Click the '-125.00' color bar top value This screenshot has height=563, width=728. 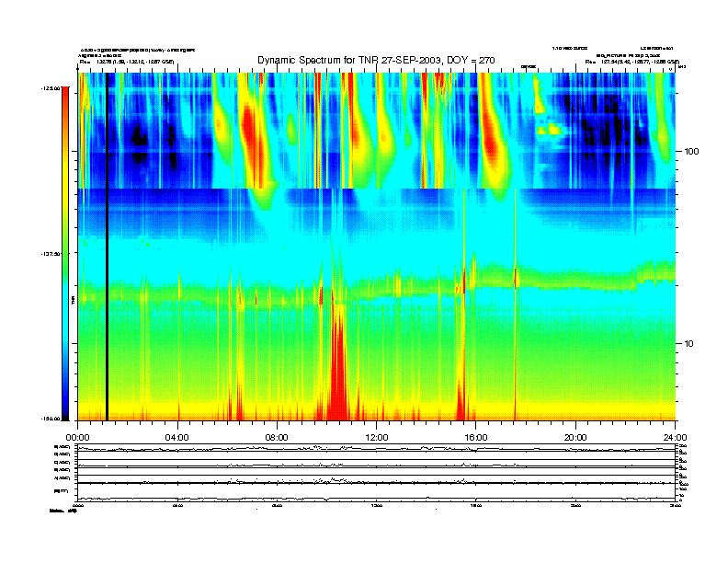(50, 87)
